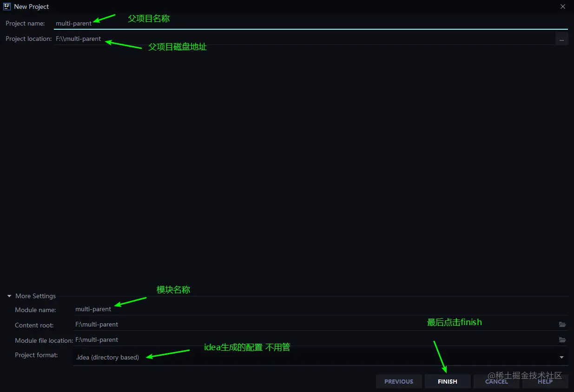Browse for project location with ellipsis button
Screen dimensions: 574x392
561,39
